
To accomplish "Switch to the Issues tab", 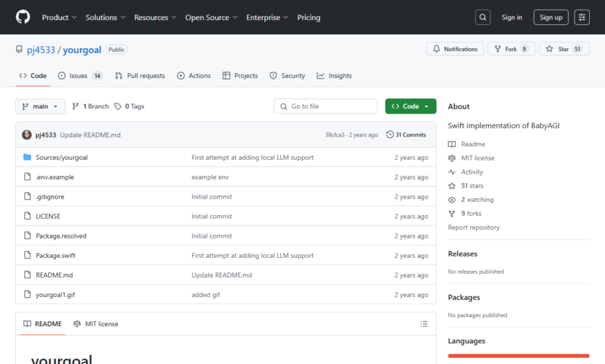I will point(80,76).
